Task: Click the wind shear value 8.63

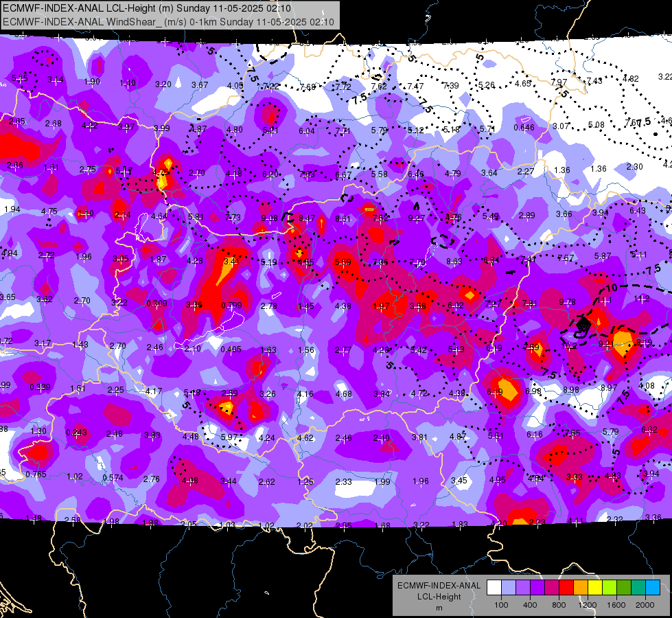Action: (x=454, y=261)
